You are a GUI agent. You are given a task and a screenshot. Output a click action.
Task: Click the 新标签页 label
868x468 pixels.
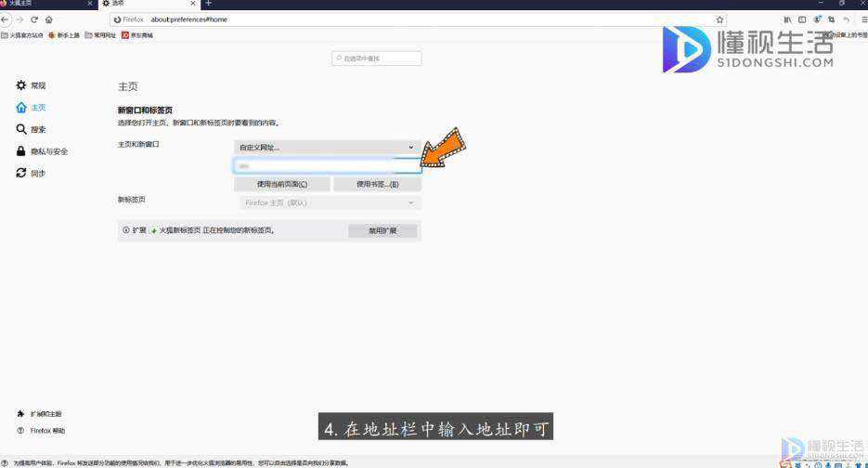(x=132, y=200)
